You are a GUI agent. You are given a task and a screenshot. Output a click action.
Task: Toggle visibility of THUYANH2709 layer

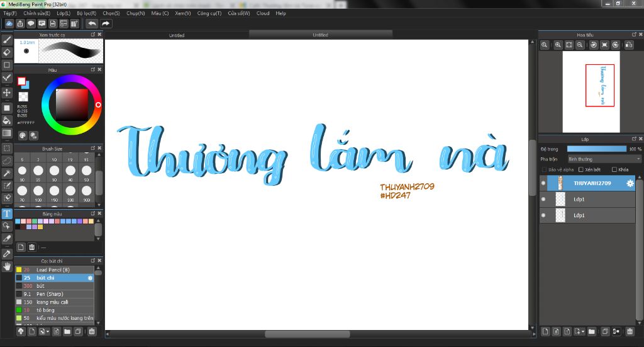tap(543, 183)
